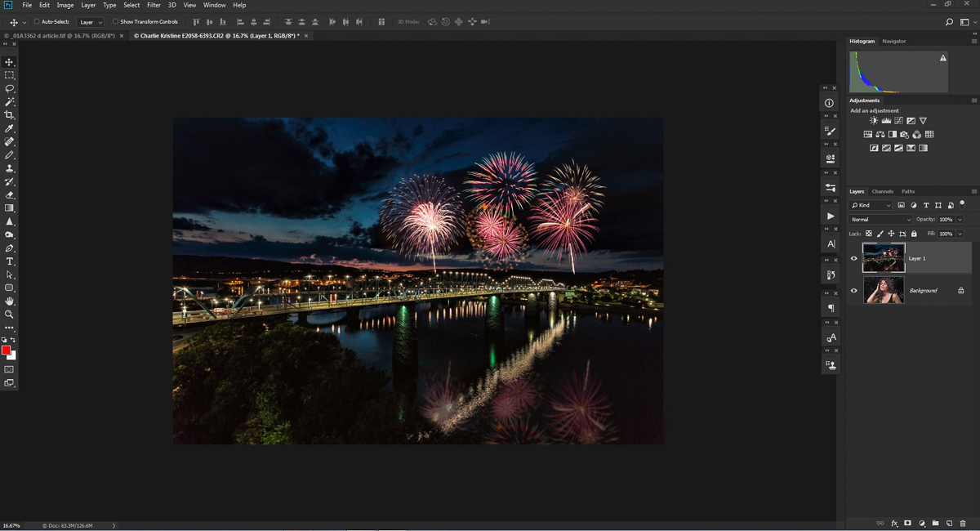Select the Hand tool
This screenshot has height=531, width=980.
(10, 301)
